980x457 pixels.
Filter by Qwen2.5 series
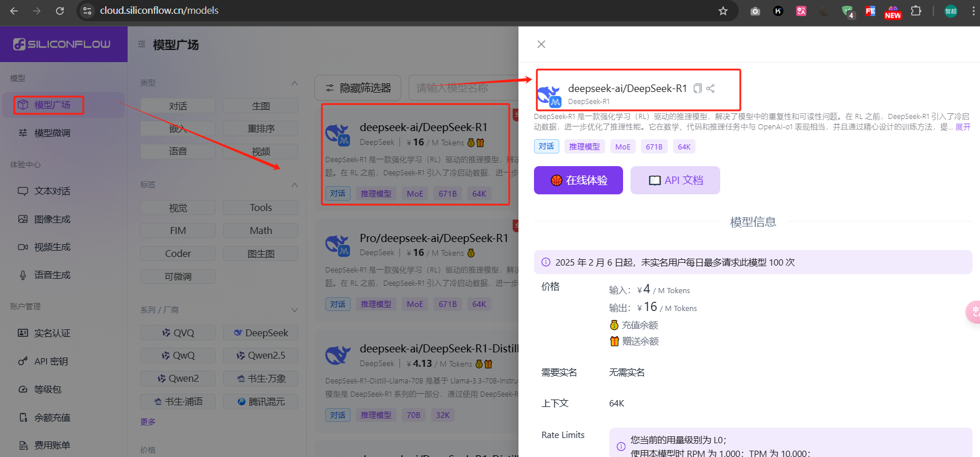click(x=260, y=355)
